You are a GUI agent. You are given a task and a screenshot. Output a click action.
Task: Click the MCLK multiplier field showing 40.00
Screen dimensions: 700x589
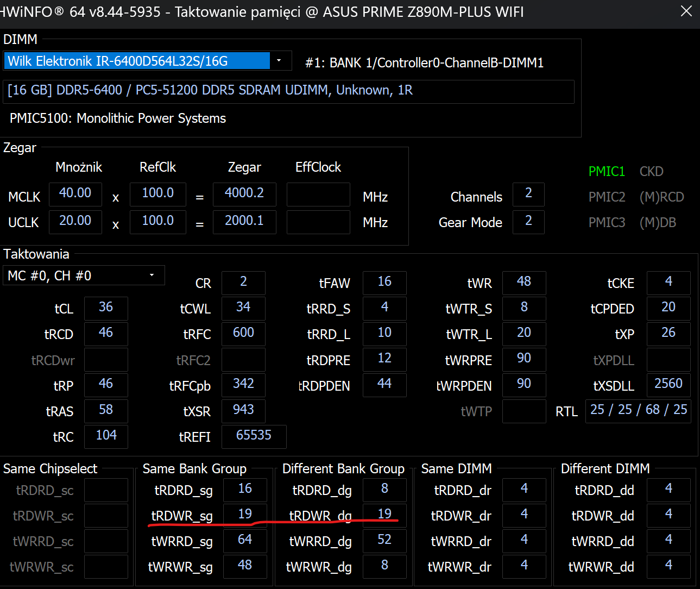(x=75, y=193)
